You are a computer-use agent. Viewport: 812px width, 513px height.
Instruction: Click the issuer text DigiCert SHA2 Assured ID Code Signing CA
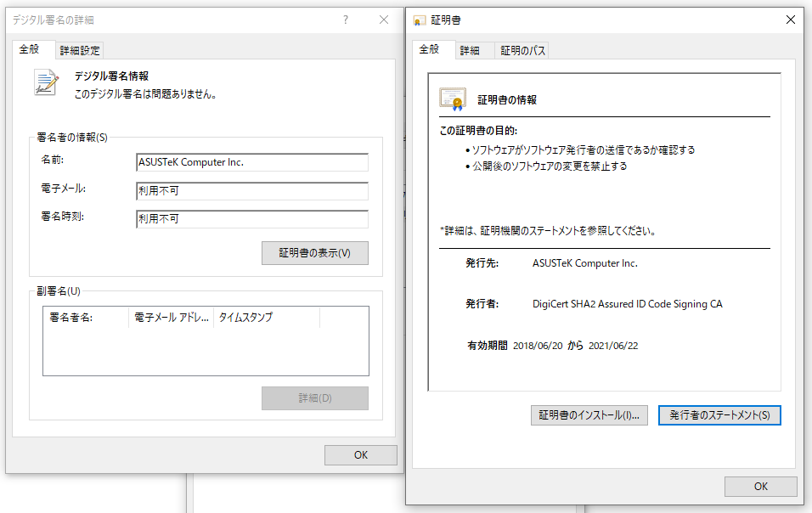(x=627, y=304)
